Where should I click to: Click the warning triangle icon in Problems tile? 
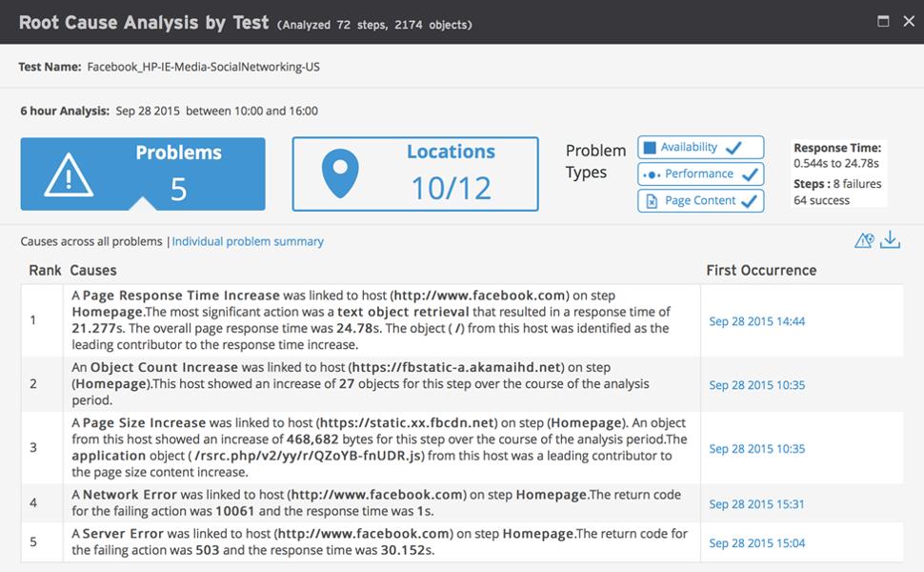pyautogui.click(x=69, y=174)
